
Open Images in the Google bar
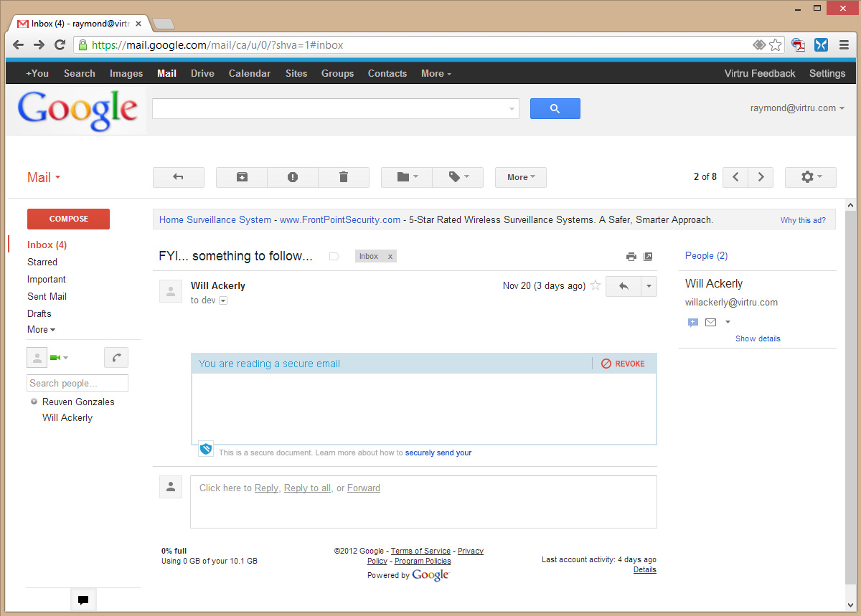click(x=126, y=73)
